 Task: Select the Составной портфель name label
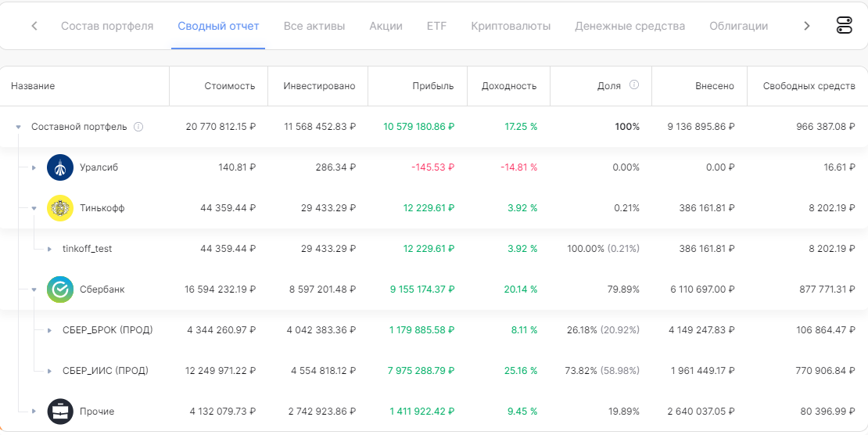[79, 127]
